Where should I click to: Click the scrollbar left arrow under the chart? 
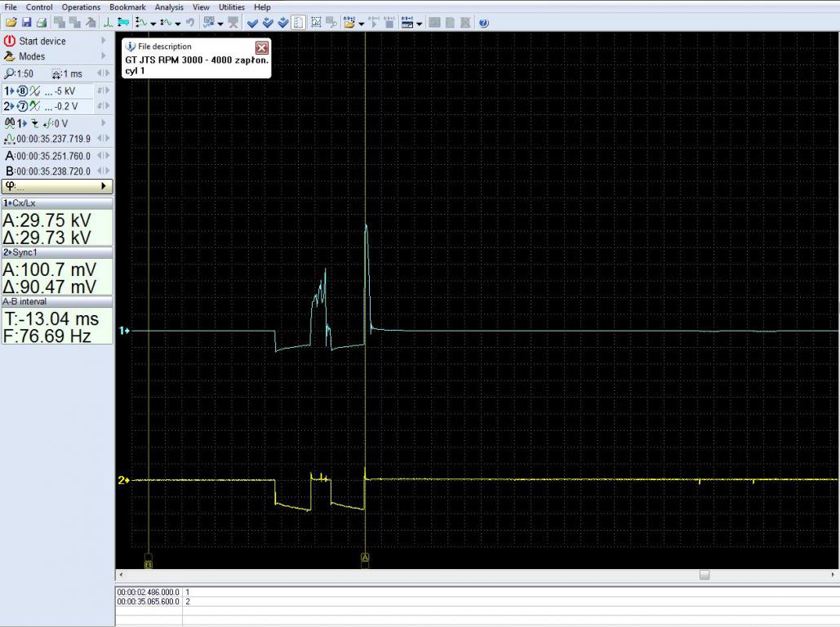[121, 575]
